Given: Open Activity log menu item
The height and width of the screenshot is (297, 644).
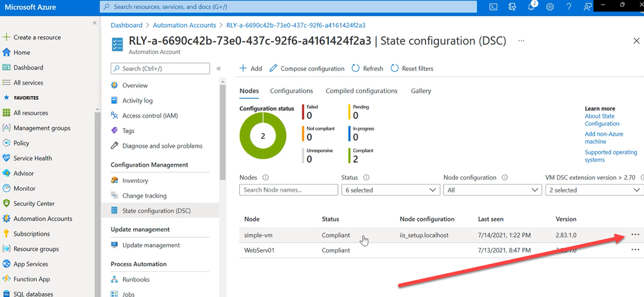Looking at the screenshot, I should [137, 101].
